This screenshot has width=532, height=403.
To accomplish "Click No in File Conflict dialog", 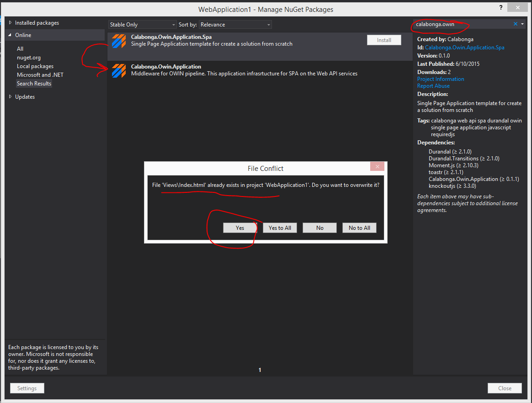I will pyautogui.click(x=319, y=228).
